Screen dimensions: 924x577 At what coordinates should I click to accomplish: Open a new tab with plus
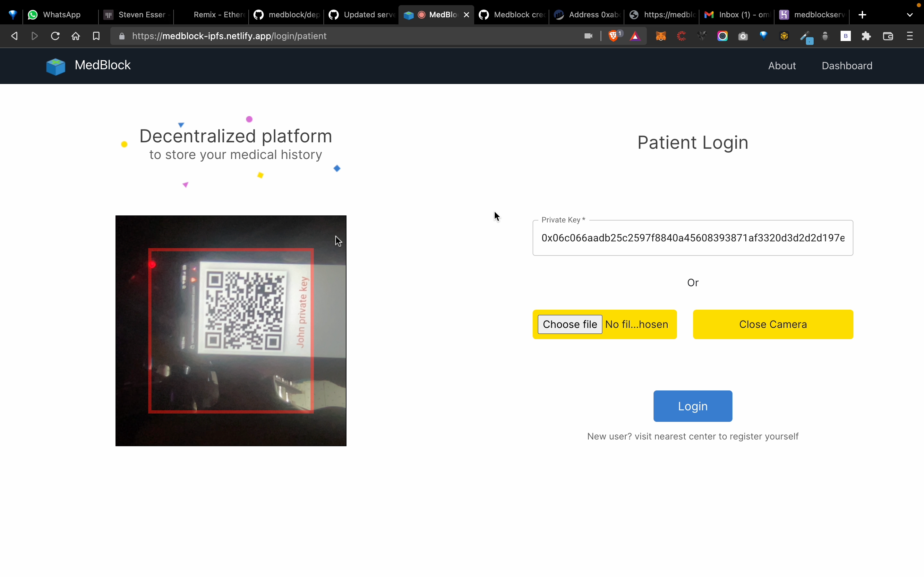pos(862,15)
